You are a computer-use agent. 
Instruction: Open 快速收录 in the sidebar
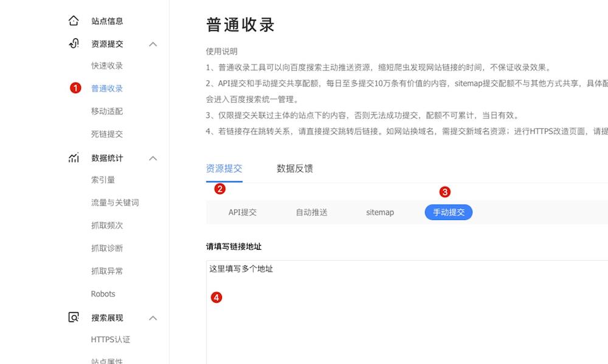tap(107, 66)
